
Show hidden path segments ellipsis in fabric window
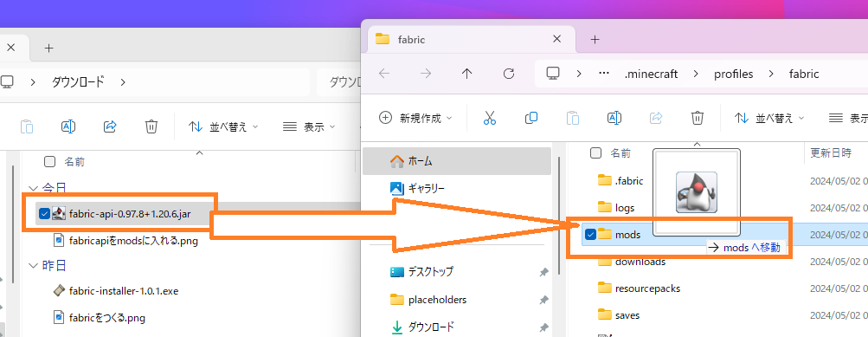604,74
